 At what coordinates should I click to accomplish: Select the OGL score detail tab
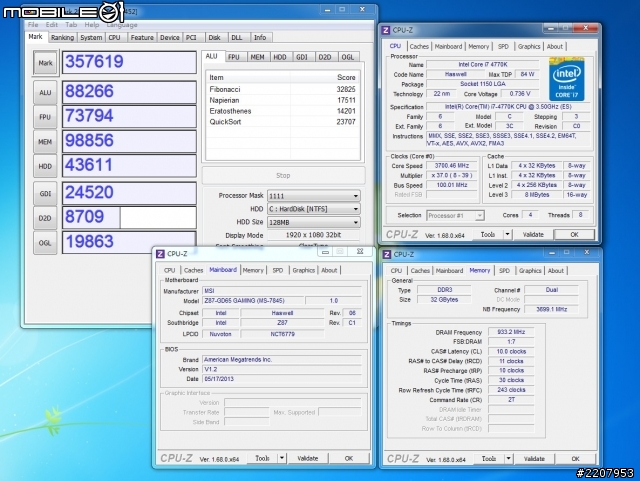347,57
